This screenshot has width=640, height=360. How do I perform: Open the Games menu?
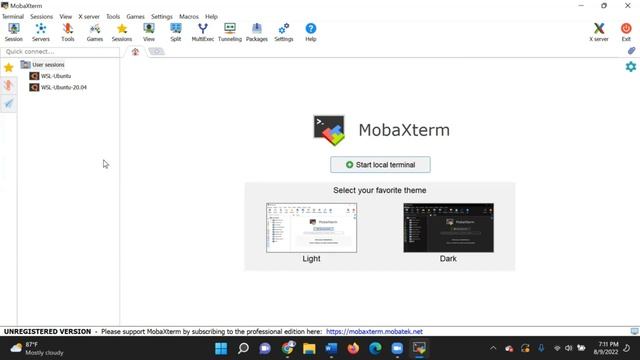[135, 16]
